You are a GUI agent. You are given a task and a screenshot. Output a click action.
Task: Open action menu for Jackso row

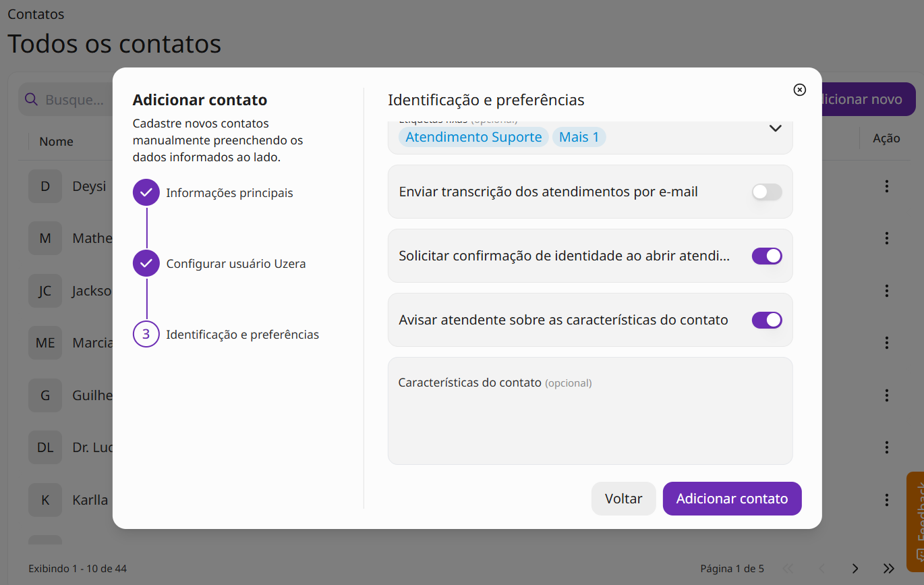887,291
